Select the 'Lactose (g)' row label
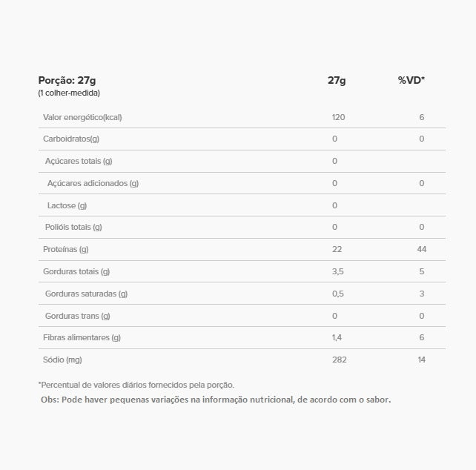476x470 pixels. [x=67, y=205]
